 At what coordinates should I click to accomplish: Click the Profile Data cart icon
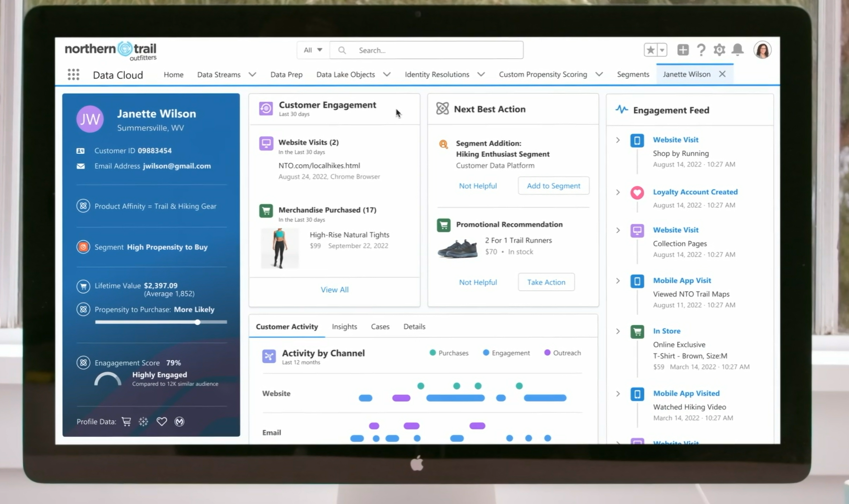point(126,422)
